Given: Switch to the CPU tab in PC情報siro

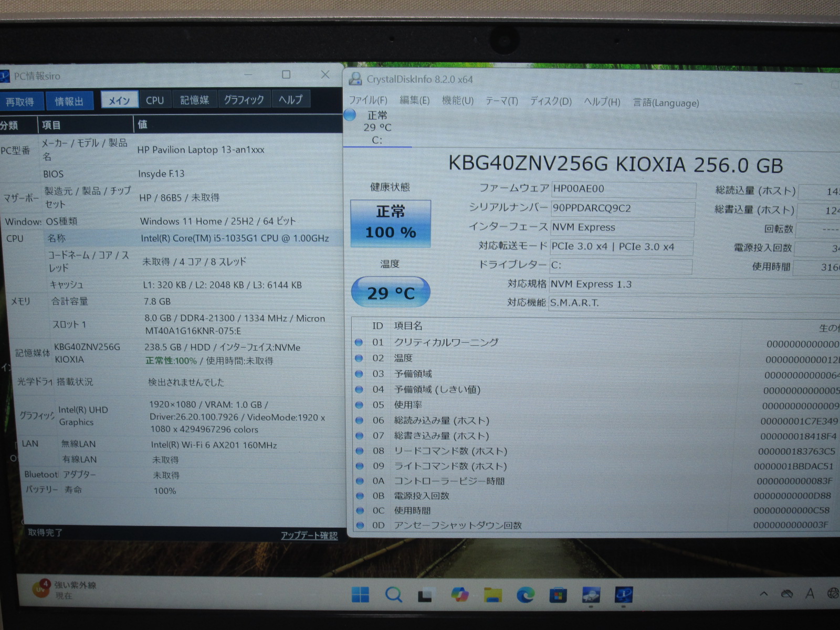Looking at the screenshot, I should (x=155, y=100).
